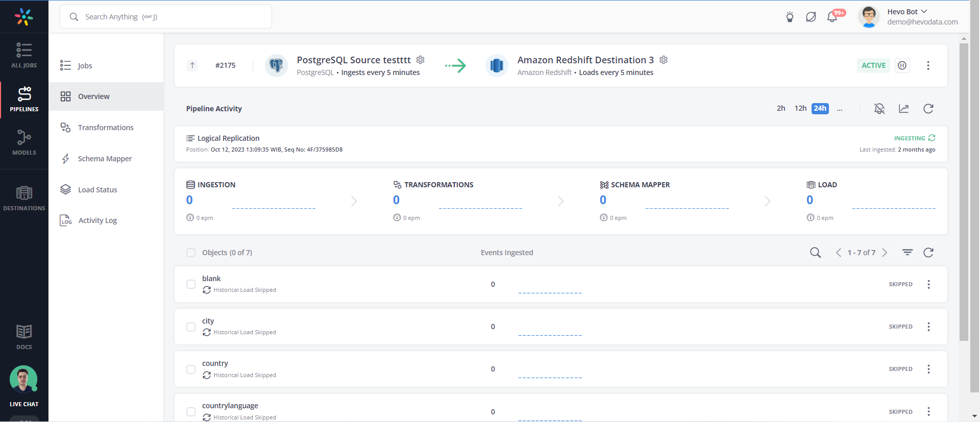The height and width of the screenshot is (422, 980).
Task: Open Models section in sidebar
Action: (x=24, y=142)
